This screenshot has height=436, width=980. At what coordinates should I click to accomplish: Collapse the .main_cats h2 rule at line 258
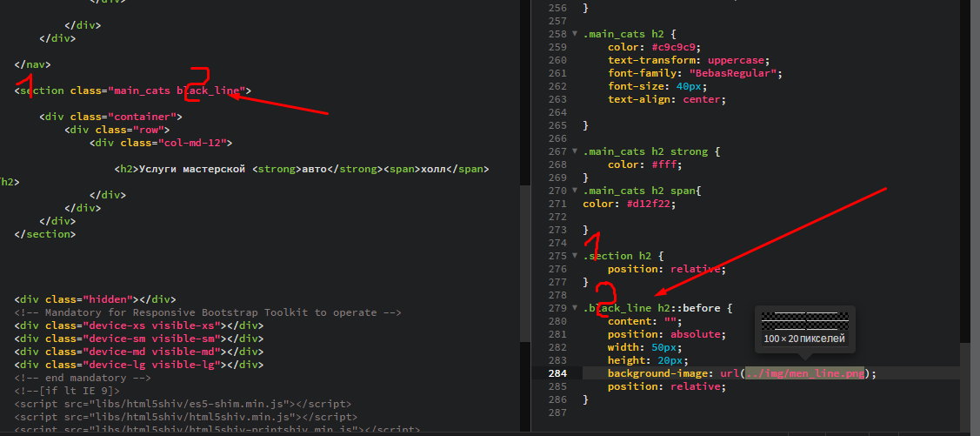tap(575, 34)
